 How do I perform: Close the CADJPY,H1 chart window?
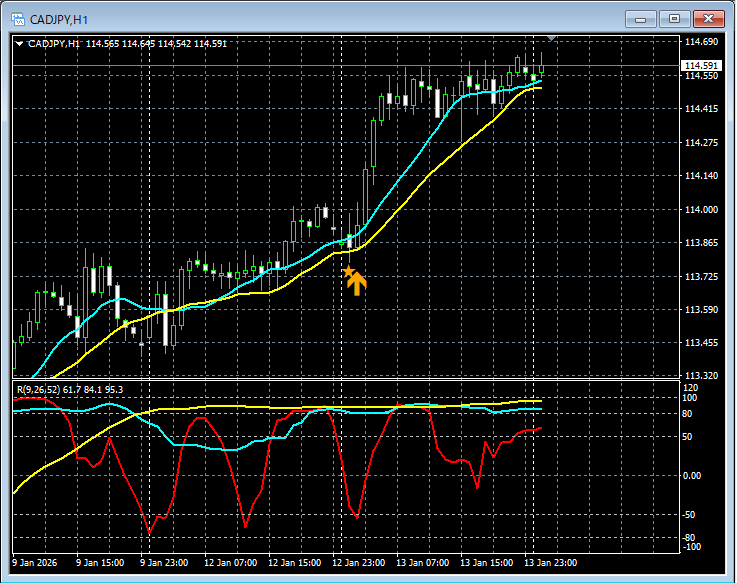[709, 19]
